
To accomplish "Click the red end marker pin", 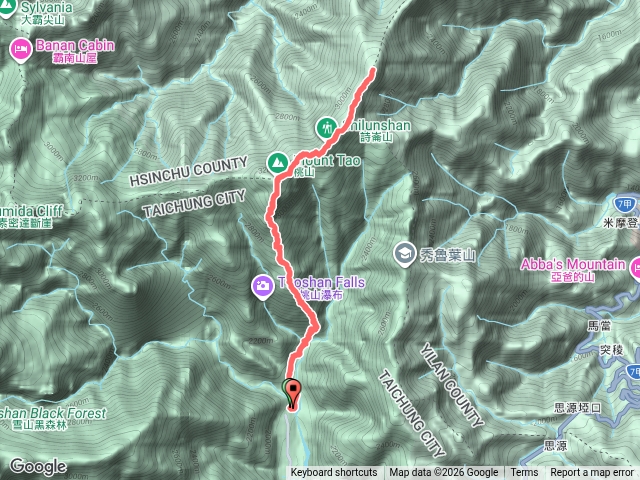I will pos(293,393).
